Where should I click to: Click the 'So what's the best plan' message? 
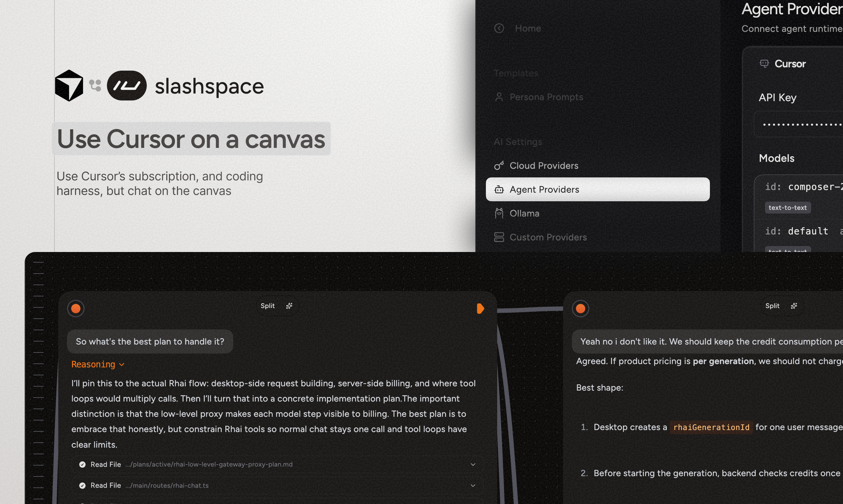150,341
